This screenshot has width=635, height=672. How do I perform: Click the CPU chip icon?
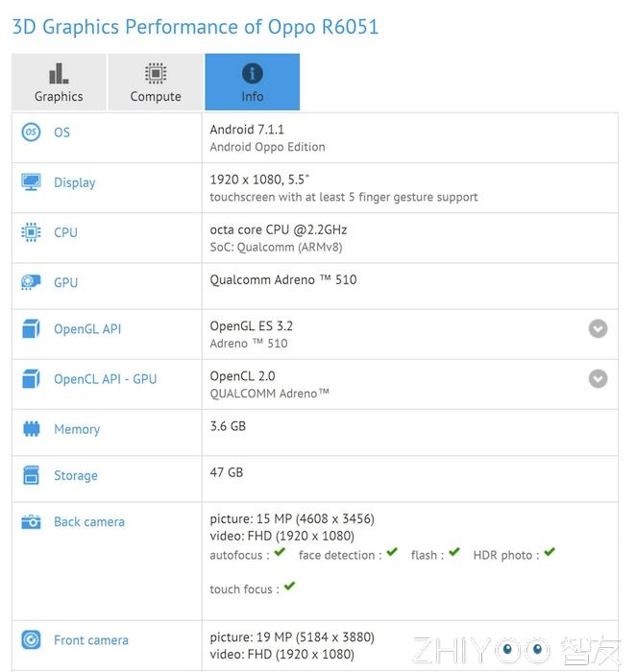32,232
